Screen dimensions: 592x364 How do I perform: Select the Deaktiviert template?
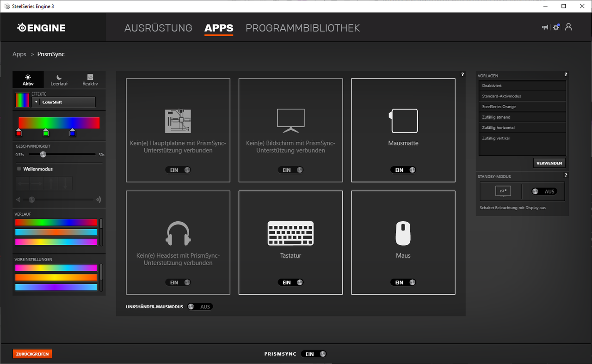tap(522, 85)
